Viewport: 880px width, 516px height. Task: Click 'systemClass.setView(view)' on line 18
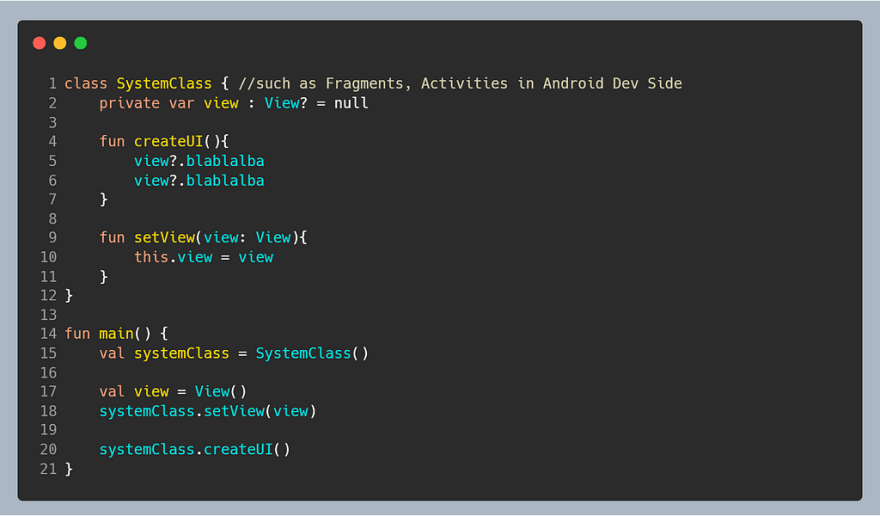point(208,412)
